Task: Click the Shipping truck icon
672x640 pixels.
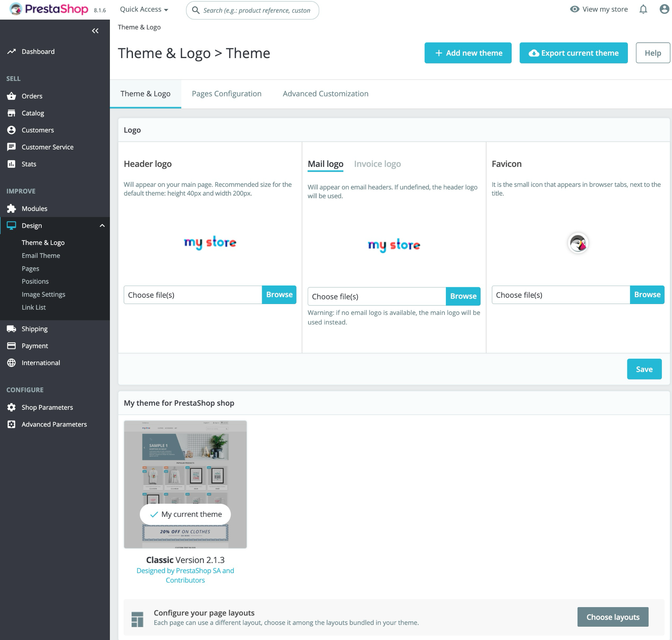Action: coord(12,329)
